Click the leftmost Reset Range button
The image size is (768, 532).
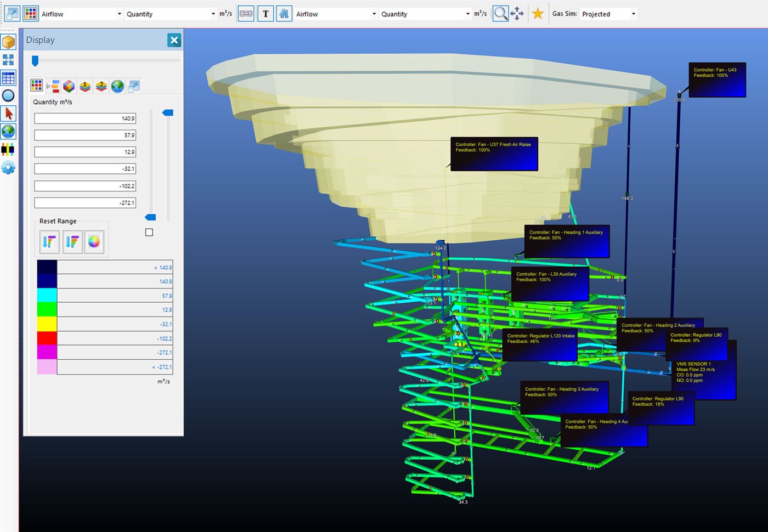click(x=48, y=241)
